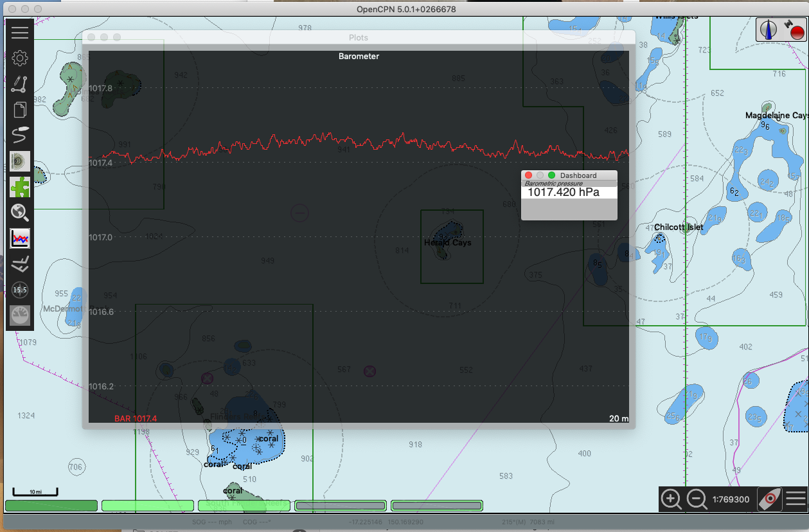Click the Dashboard window title
The width and height of the screenshot is (809, 532).
click(578, 175)
